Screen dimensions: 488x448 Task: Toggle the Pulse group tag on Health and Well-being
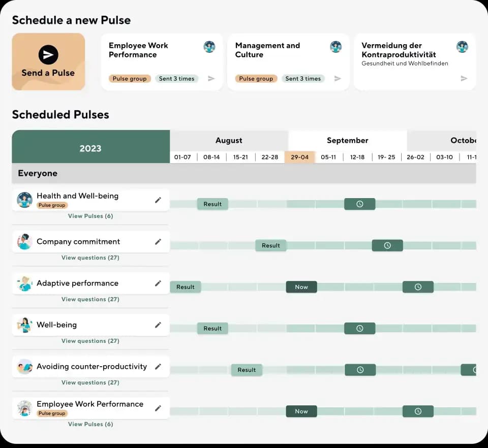coord(51,205)
